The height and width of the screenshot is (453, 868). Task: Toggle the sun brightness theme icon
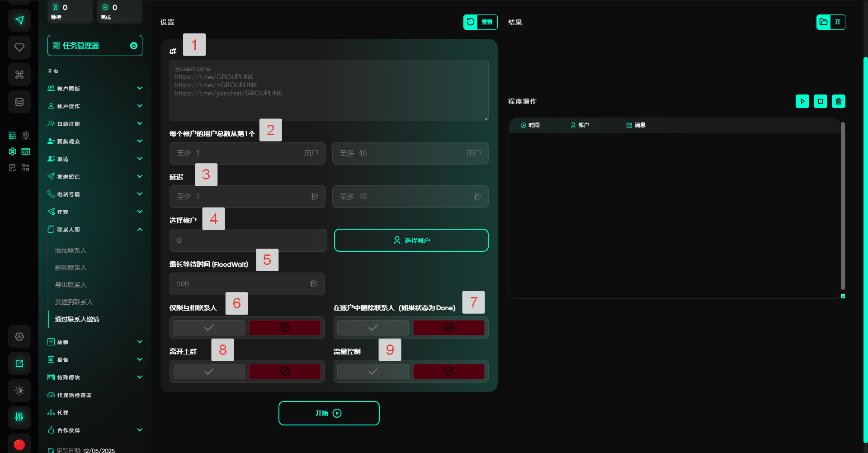[x=19, y=391]
